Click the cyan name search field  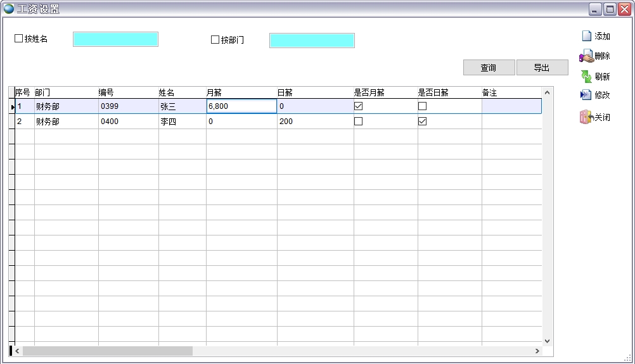[x=115, y=40]
